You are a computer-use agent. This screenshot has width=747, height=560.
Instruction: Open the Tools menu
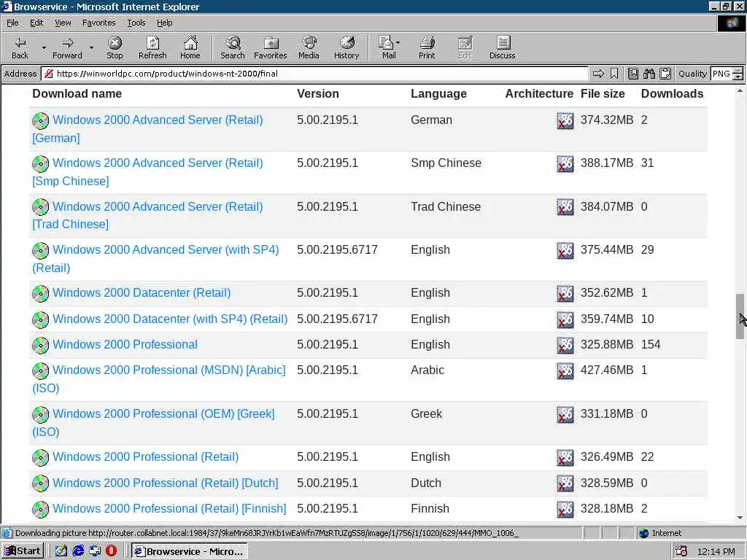(x=136, y=23)
